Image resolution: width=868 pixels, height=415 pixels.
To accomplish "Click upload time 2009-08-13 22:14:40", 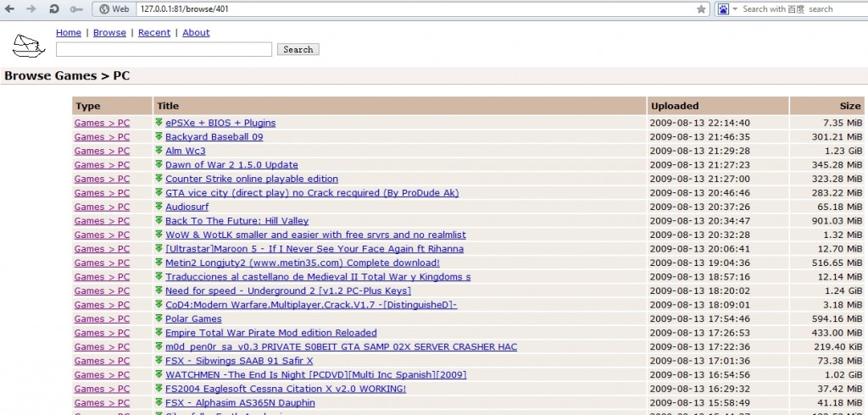I will [x=699, y=123].
